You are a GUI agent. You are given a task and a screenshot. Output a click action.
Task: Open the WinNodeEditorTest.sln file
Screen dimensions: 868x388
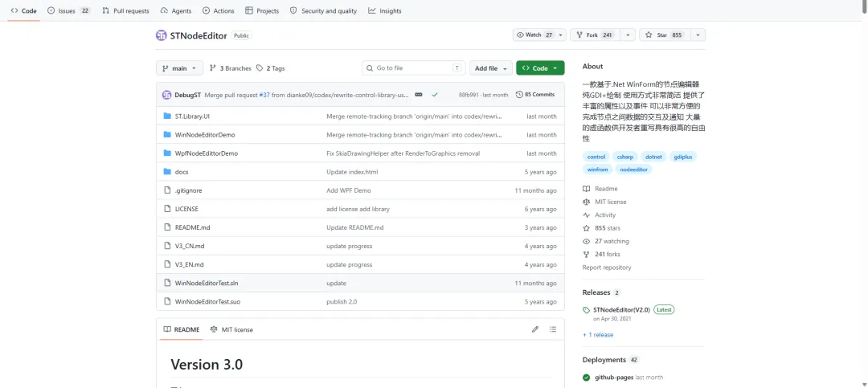pyautogui.click(x=207, y=283)
